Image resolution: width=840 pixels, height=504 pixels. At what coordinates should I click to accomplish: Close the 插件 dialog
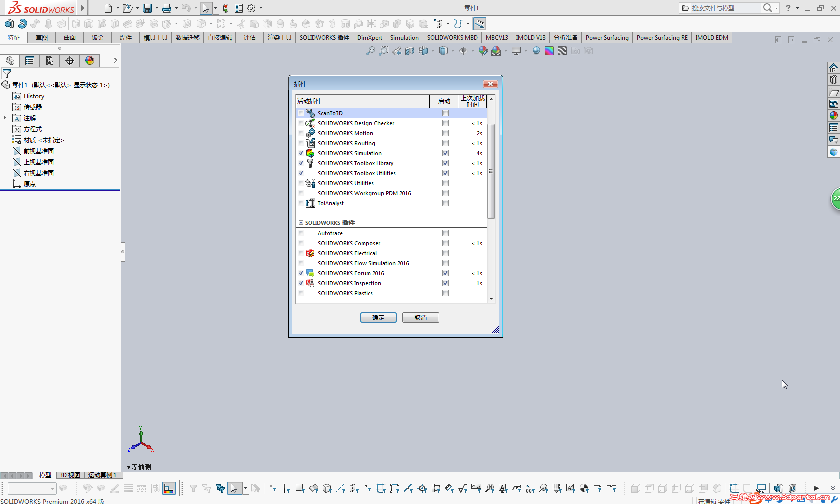tap(490, 84)
